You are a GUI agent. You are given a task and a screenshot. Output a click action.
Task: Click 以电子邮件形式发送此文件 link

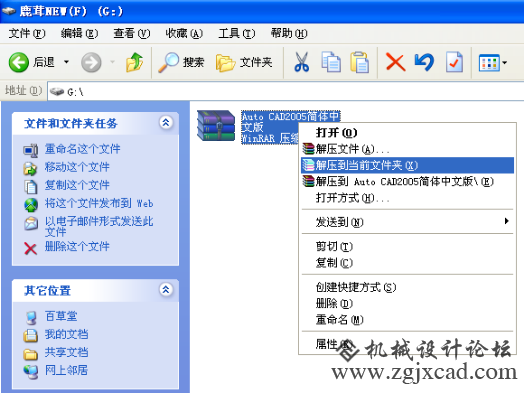[x=99, y=226]
